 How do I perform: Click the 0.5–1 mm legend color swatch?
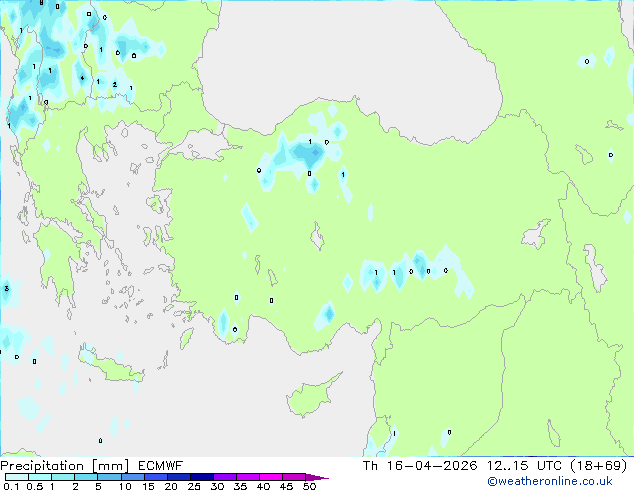[x=40, y=477]
